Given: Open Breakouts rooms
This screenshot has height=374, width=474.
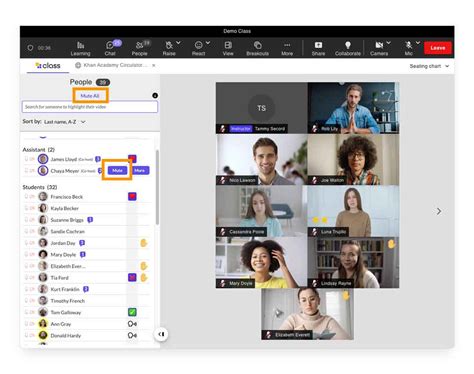Looking at the screenshot, I should coord(257,48).
